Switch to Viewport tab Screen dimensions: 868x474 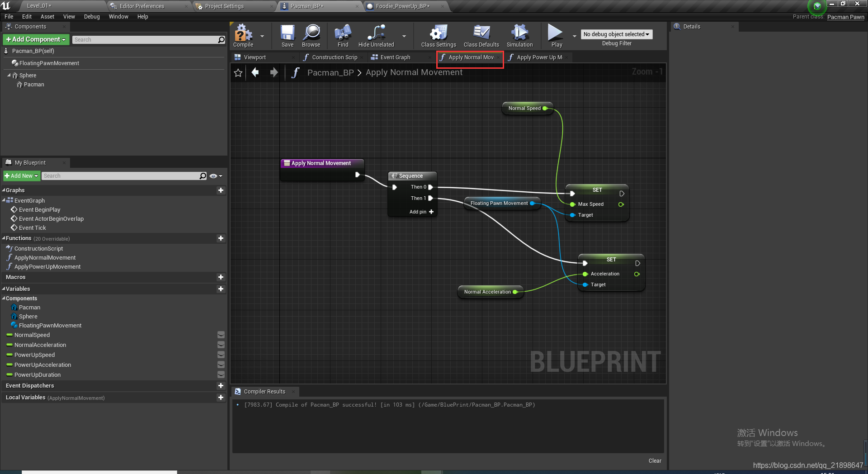point(255,57)
